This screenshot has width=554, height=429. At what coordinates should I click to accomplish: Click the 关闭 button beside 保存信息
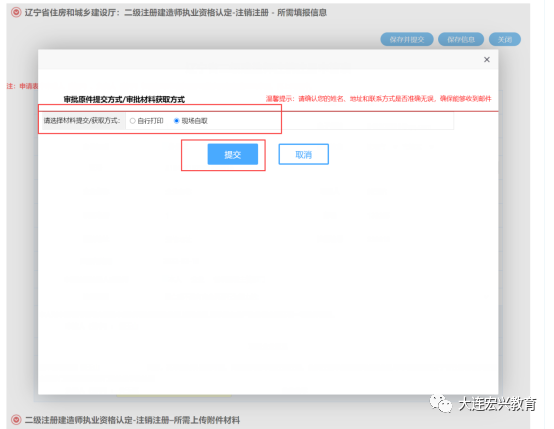[505, 39]
